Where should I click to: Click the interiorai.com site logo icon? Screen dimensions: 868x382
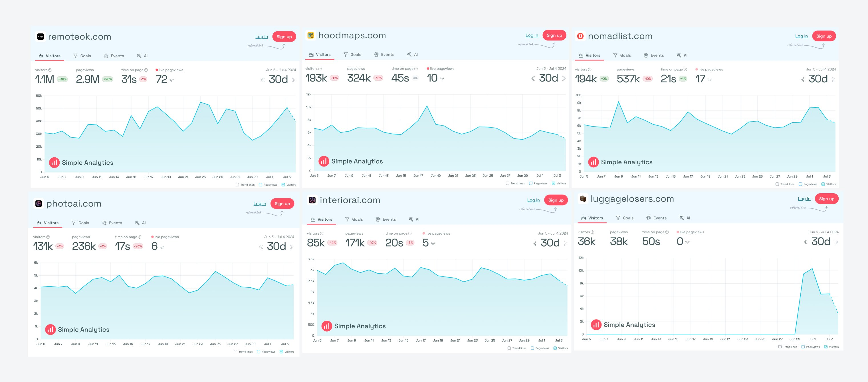click(312, 200)
